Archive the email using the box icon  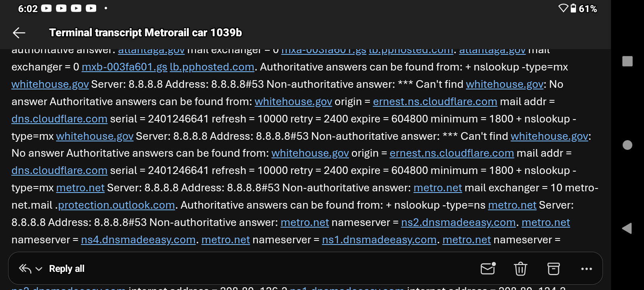click(553, 269)
